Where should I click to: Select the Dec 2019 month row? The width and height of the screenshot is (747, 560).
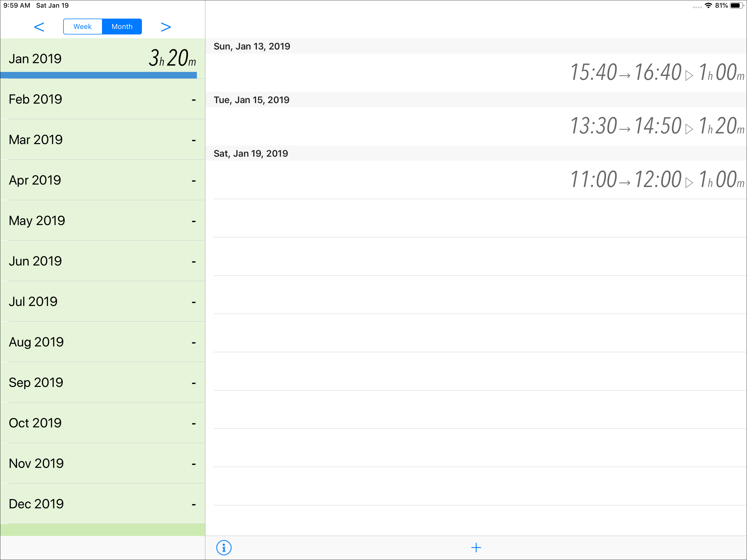click(x=103, y=504)
